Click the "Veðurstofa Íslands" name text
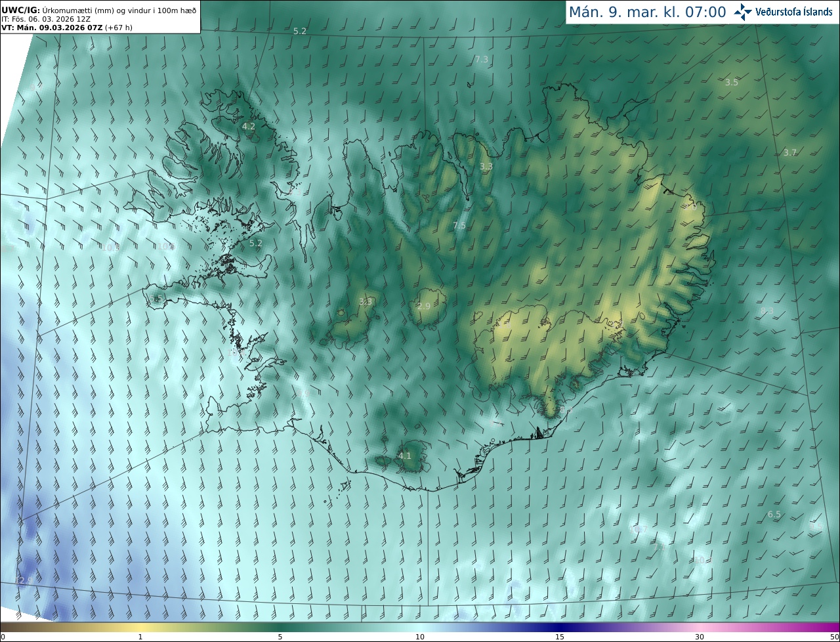840x642 pixels. tap(794, 12)
